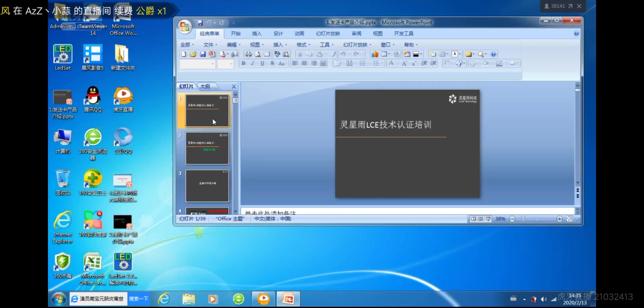Center text in formatting toolbar
The width and height of the screenshot is (644, 308).
[304, 63]
